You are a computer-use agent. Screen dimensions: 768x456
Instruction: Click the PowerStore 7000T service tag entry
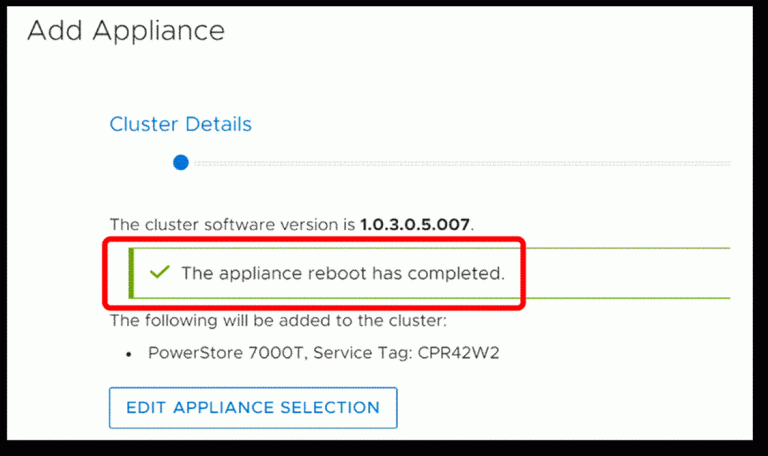tap(323, 353)
